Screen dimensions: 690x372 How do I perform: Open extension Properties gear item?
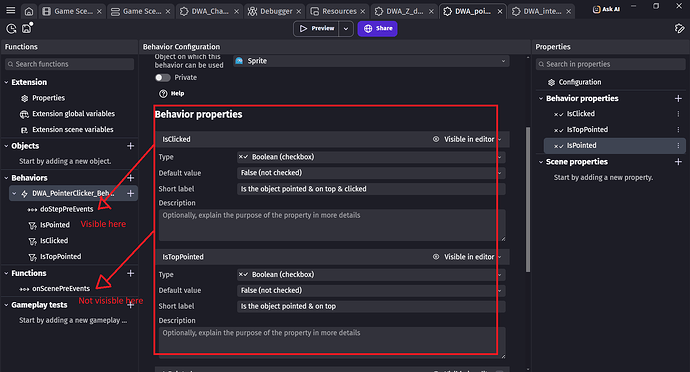tap(48, 98)
